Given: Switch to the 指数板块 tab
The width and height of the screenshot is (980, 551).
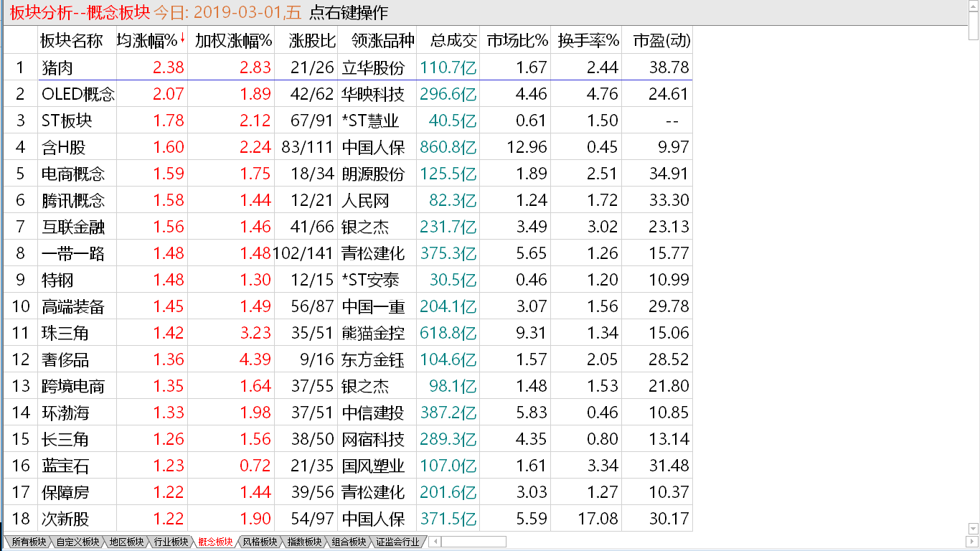Looking at the screenshot, I should click(x=303, y=542).
